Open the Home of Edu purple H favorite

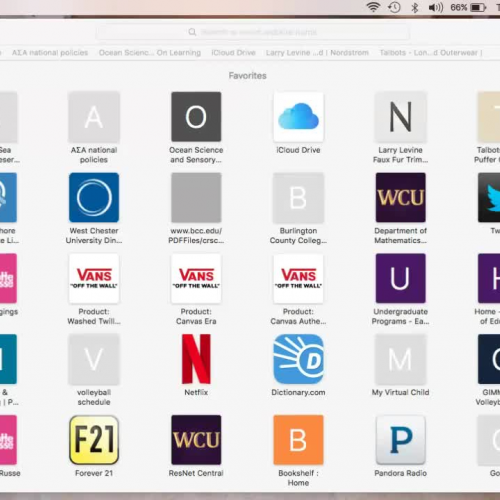point(489,279)
